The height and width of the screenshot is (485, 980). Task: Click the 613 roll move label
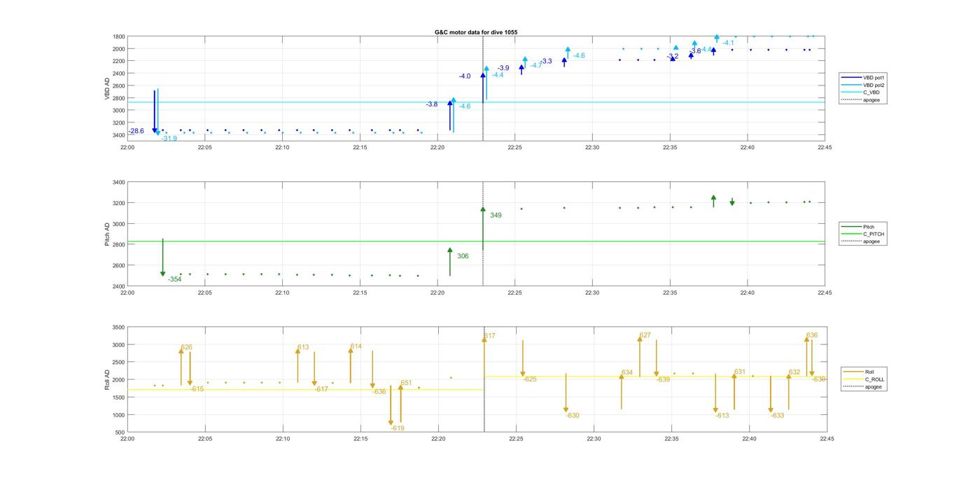303,347
